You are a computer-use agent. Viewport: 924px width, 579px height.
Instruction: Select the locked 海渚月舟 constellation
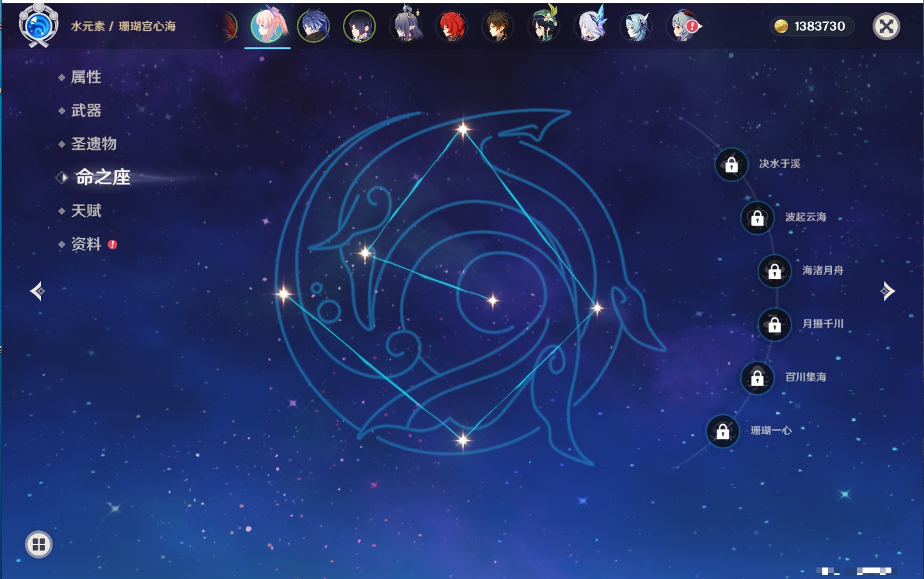tap(774, 271)
